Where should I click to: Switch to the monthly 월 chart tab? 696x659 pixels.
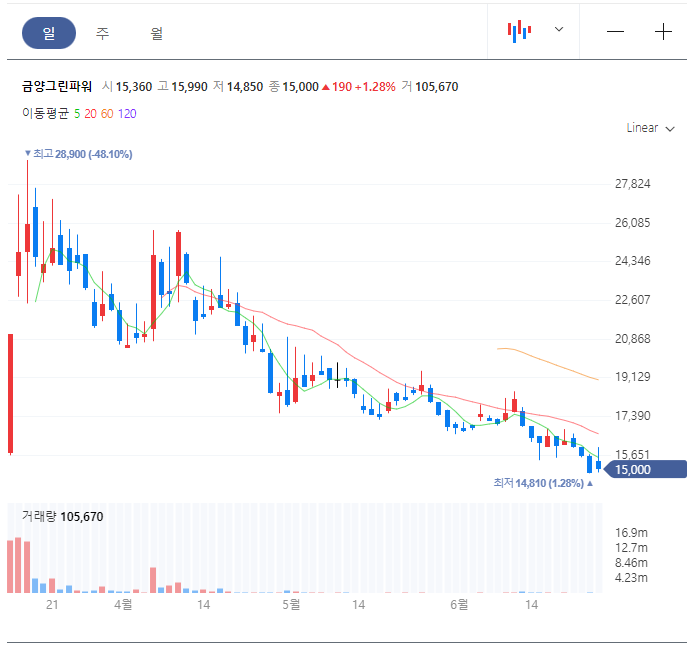pos(156,33)
